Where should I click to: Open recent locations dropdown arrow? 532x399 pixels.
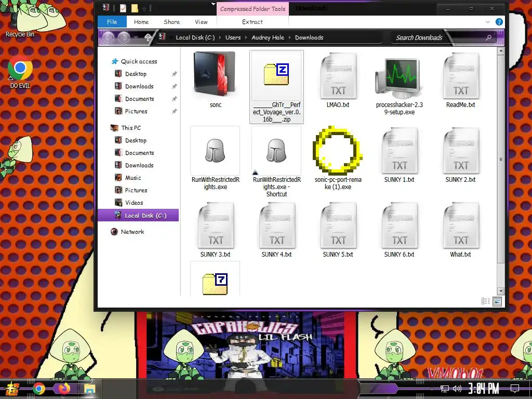pyautogui.click(x=136, y=37)
